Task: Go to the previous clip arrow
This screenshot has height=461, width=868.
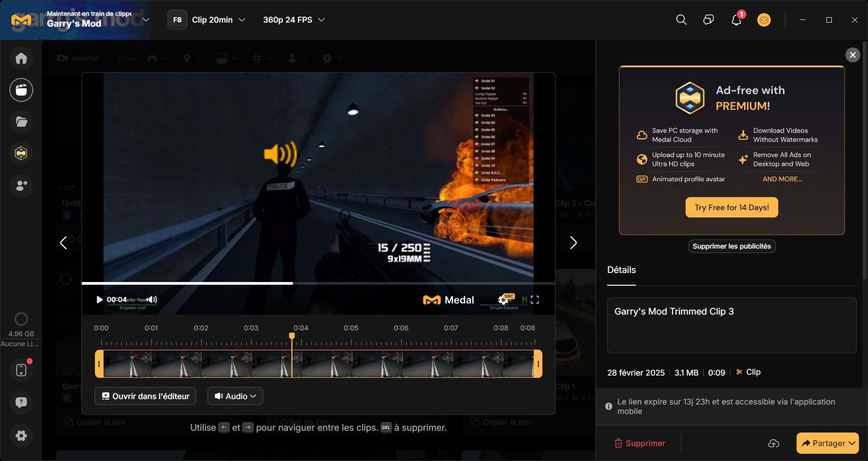Action: (64, 243)
